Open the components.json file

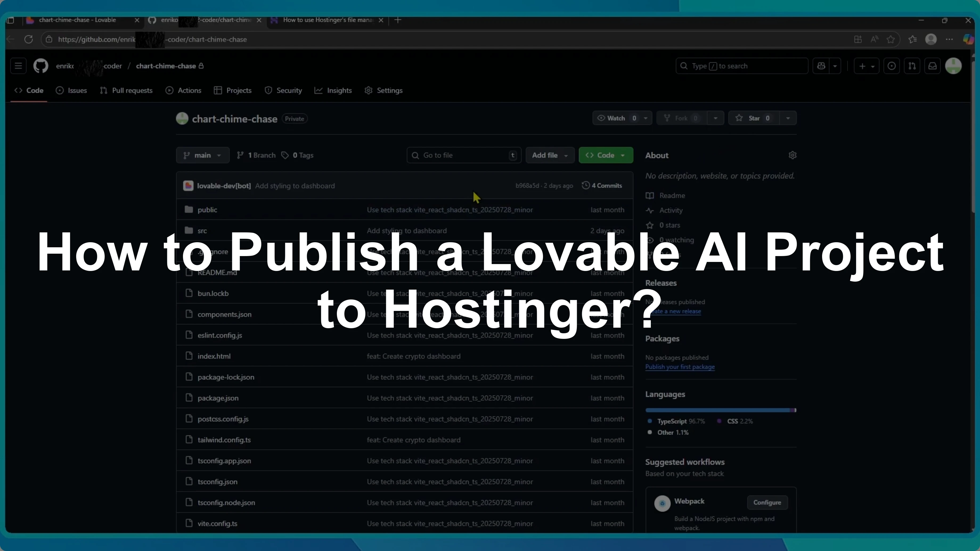coord(224,314)
